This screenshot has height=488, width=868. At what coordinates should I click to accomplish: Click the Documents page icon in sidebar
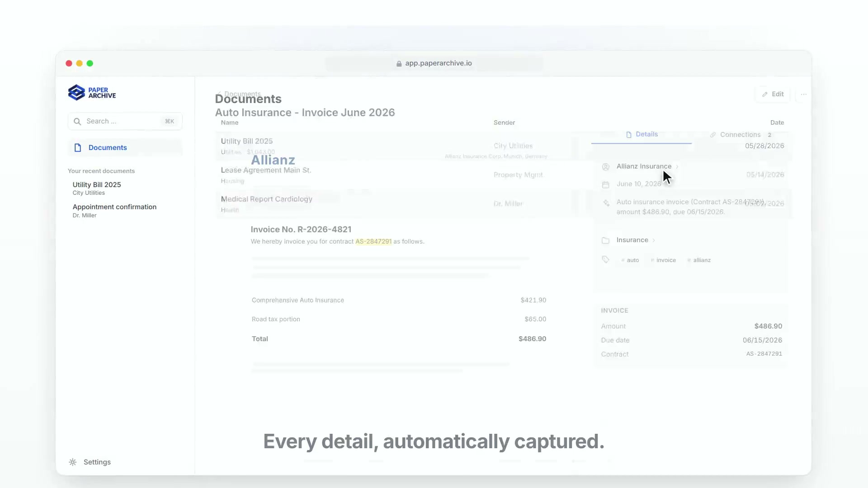pos(78,148)
